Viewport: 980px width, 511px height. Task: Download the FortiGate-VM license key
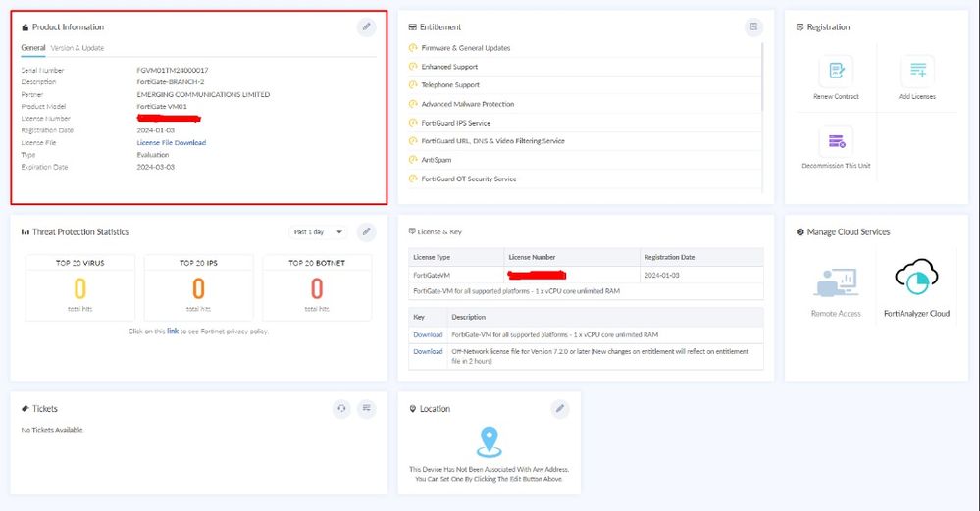[428, 334]
